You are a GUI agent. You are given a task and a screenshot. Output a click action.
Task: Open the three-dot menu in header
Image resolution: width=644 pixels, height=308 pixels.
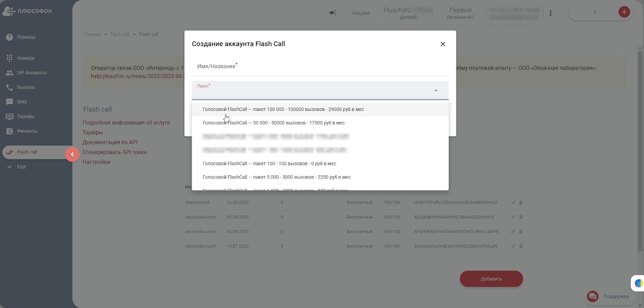pos(551,13)
